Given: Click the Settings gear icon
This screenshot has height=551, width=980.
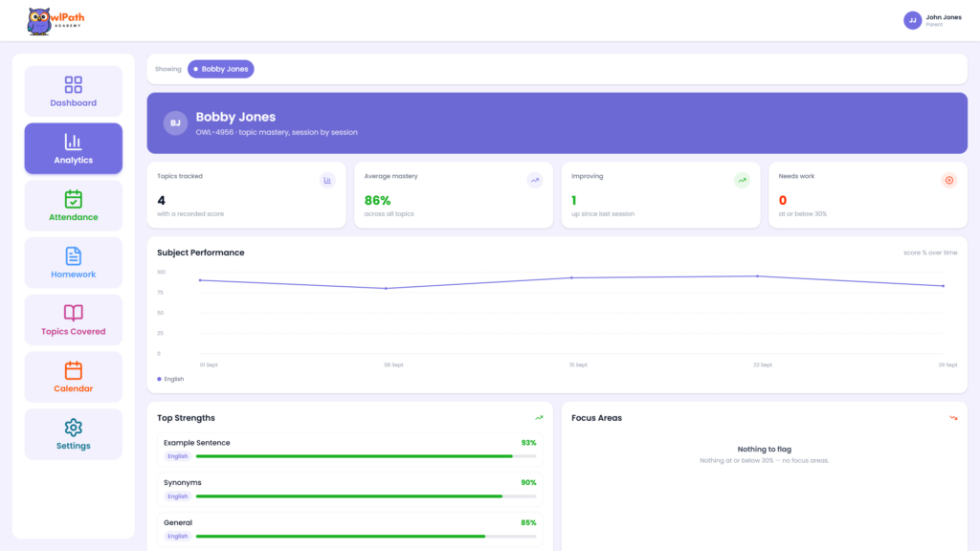Looking at the screenshot, I should click(73, 428).
